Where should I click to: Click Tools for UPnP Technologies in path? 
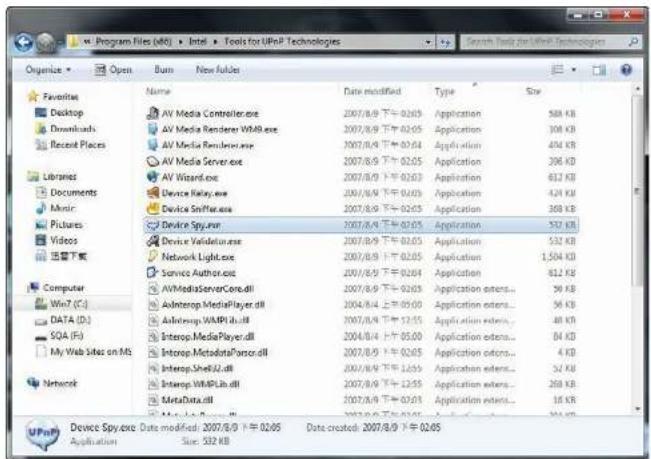[x=282, y=42]
